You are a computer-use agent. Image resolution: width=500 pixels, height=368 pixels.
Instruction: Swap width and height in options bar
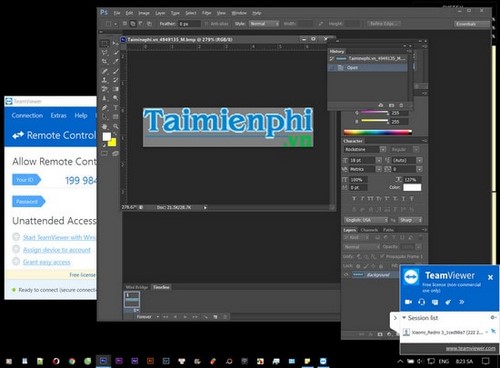(x=321, y=24)
